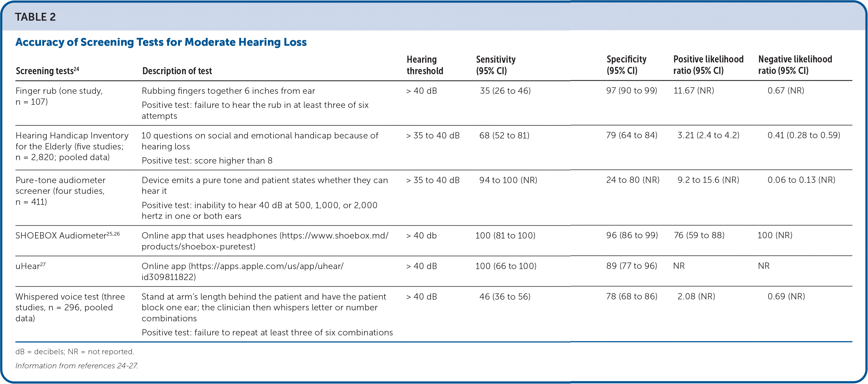Click the Sensitivity (95% CI) column header
The height and width of the screenshot is (384, 868).
(x=495, y=65)
